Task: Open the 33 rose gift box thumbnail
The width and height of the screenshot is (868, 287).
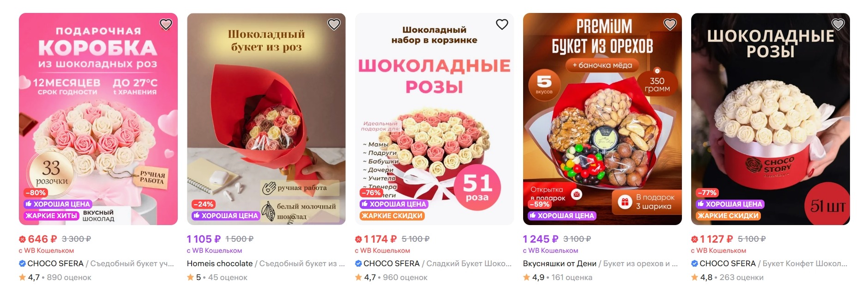Action: [98, 119]
